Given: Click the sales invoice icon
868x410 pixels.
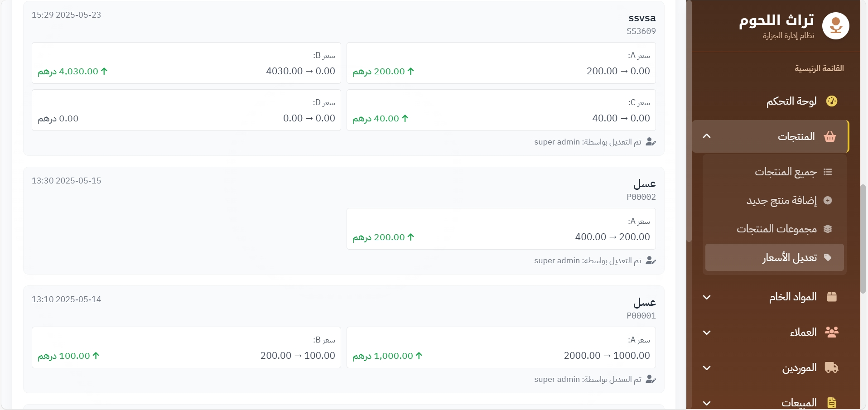Looking at the screenshot, I should [832, 402].
